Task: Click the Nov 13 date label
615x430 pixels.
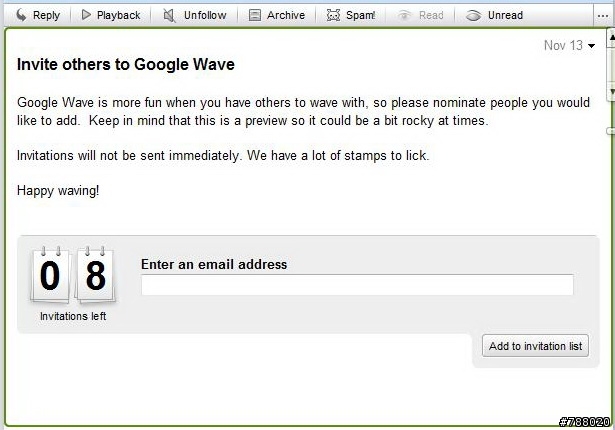Action: point(563,46)
